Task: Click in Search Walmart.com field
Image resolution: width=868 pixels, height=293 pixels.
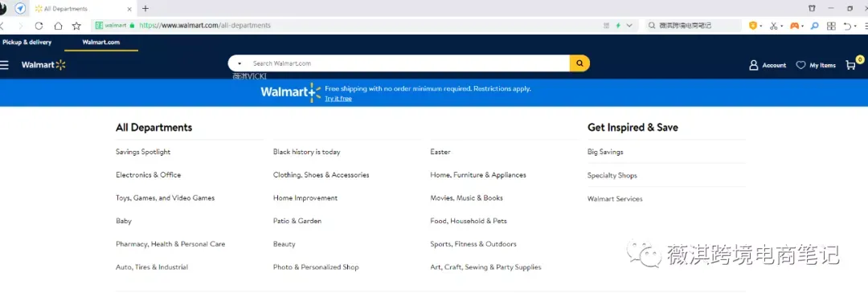Action: pos(410,63)
